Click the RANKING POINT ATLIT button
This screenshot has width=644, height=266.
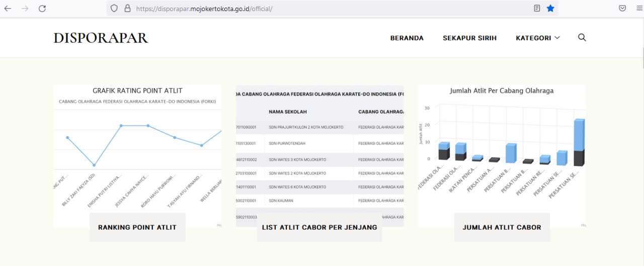[137, 227]
